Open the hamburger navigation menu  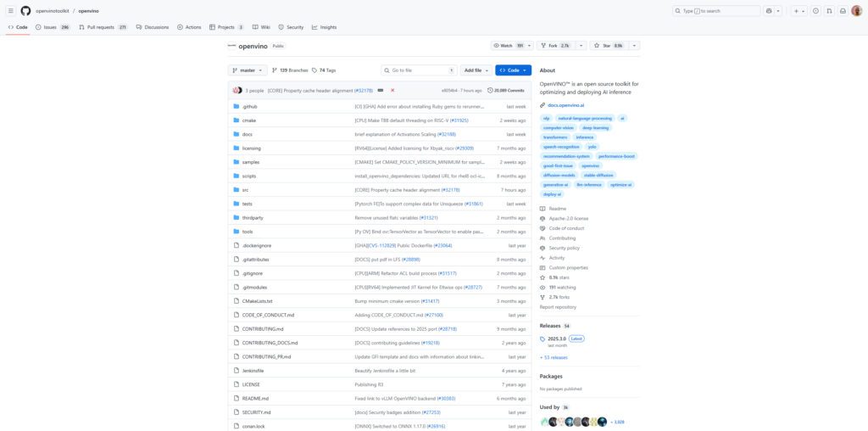click(x=10, y=11)
